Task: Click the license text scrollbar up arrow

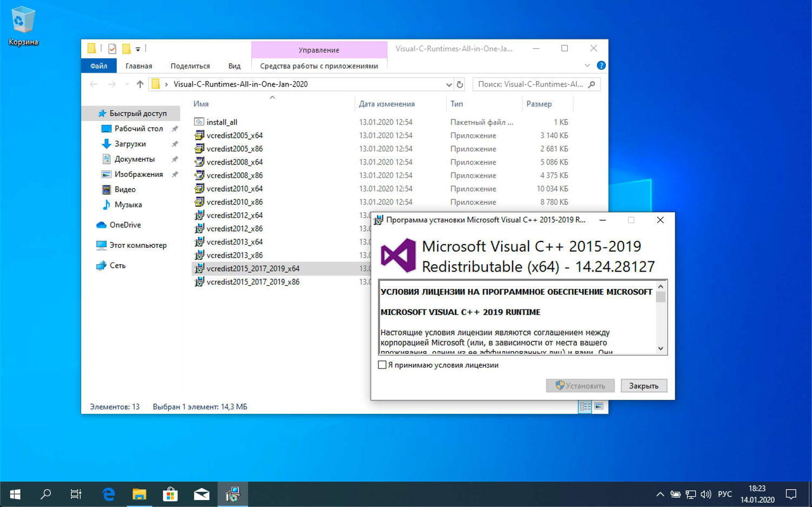Action: pos(660,286)
